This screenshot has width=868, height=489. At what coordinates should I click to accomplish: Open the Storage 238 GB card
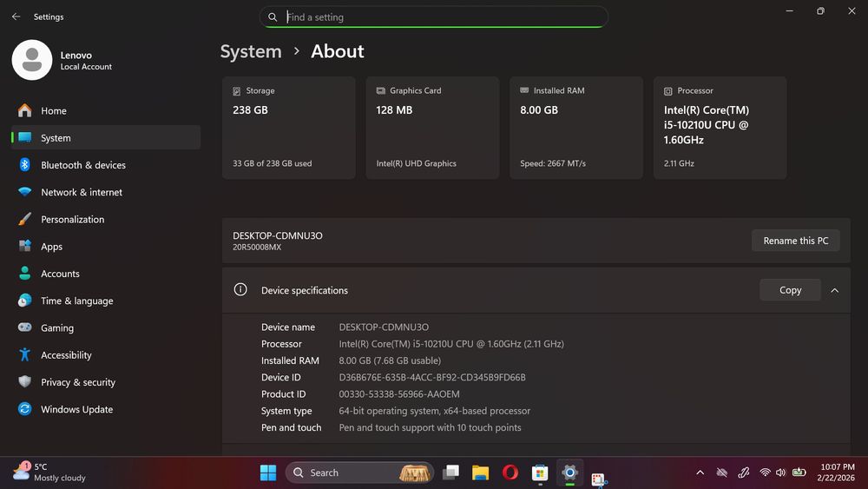pos(288,128)
